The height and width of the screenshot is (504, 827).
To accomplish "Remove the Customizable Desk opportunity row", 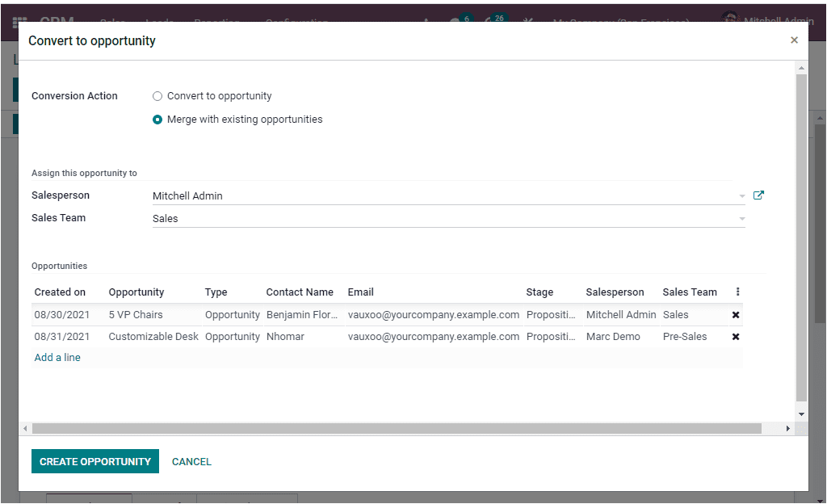I will coord(735,336).
